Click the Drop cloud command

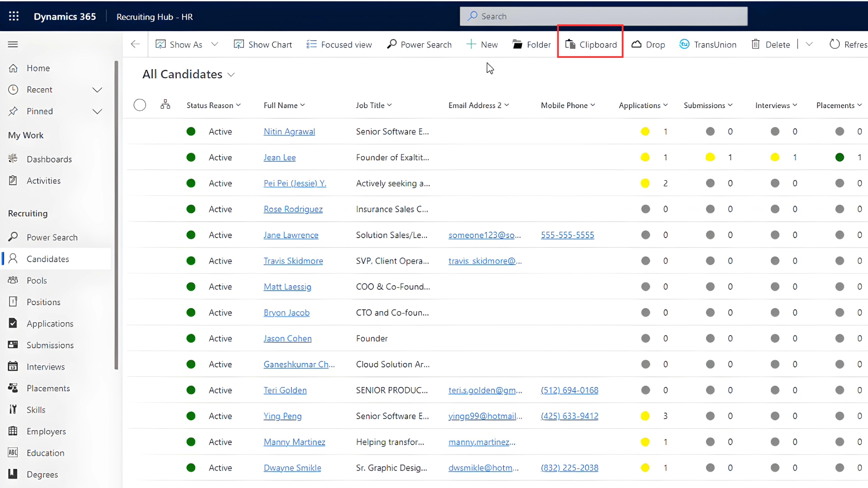click(648, 44)
